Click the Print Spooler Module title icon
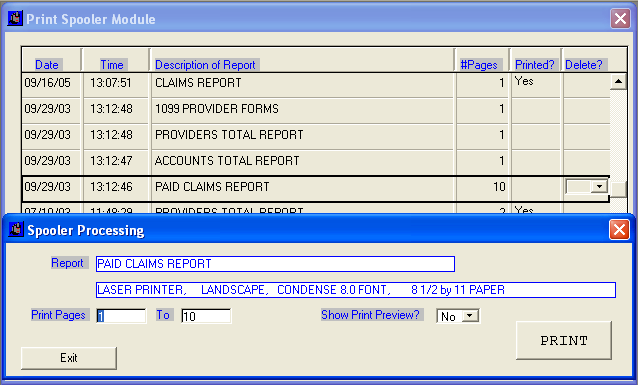The image size is (638, 385). click(15, 18)
